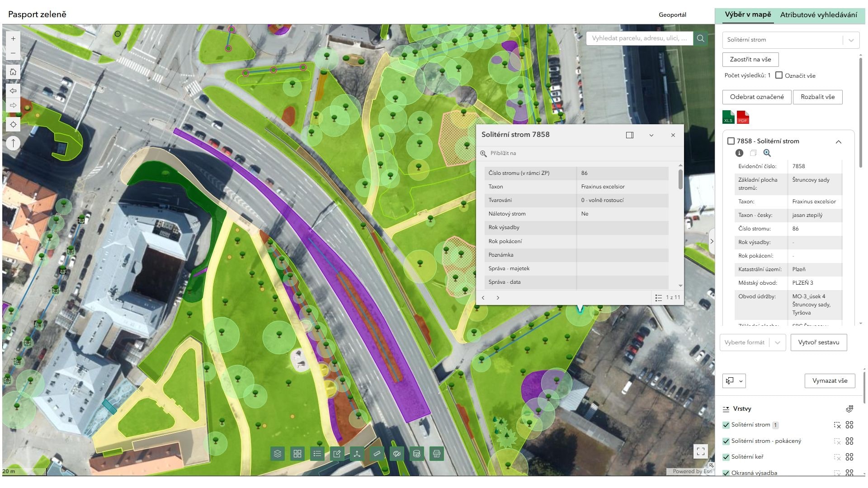Zoom to result 7858 with magnifier icon
The height and width of the screenshot is (488, 868).
coord(767,153)
